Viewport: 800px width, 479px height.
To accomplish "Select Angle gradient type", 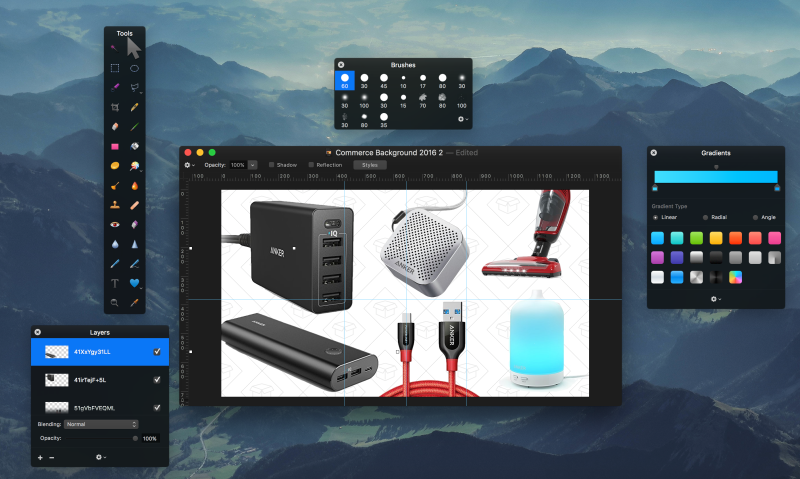I will point(755,217).
